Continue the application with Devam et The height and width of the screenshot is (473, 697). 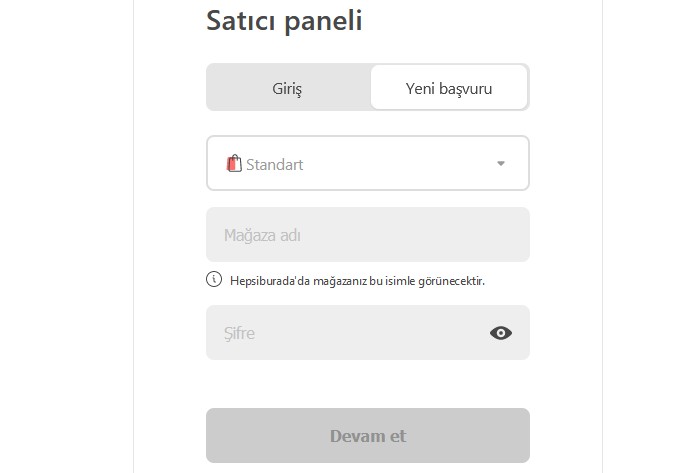pyautogui.click(x=367, y=436)
